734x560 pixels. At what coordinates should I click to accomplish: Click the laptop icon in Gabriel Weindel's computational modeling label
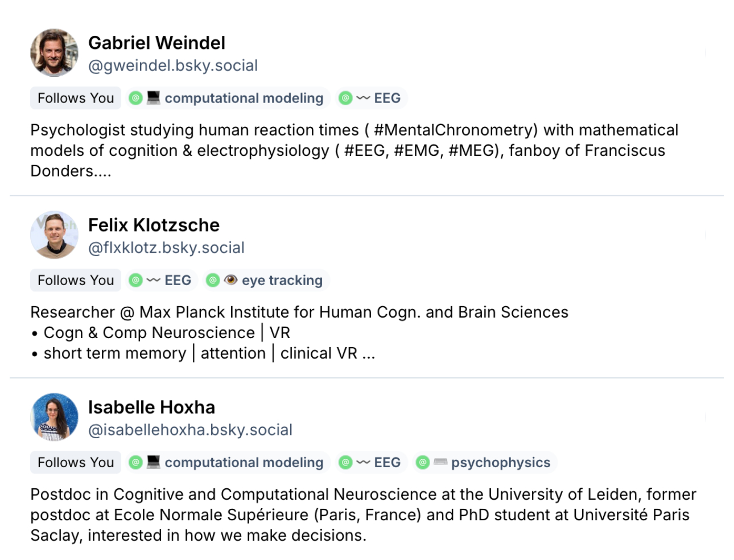coord(153,98)
